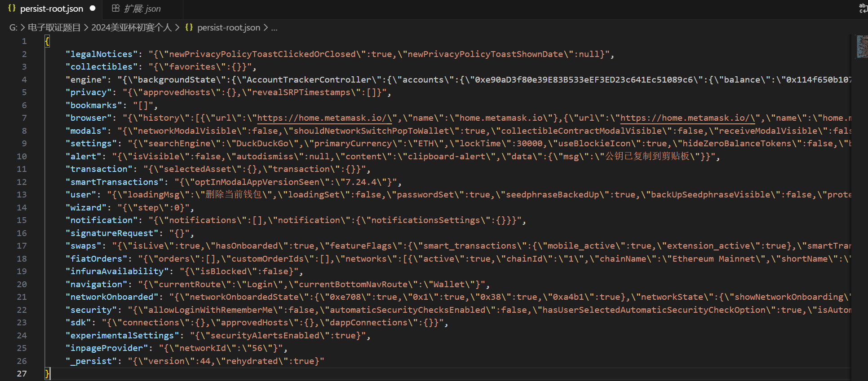Click the JSON braces icon on persist-root.json tab
Image resolution: width=868 pixels, height=381 pixels.
(x=12, y=8)
